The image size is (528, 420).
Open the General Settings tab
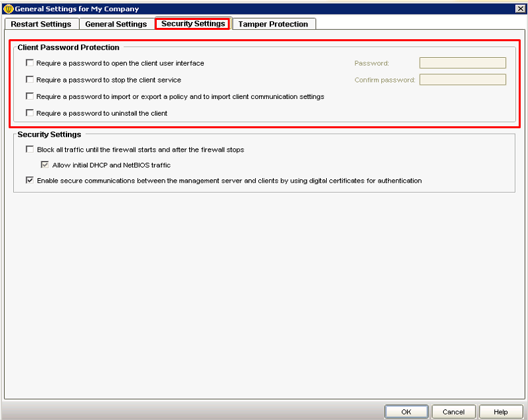point(116,24)
